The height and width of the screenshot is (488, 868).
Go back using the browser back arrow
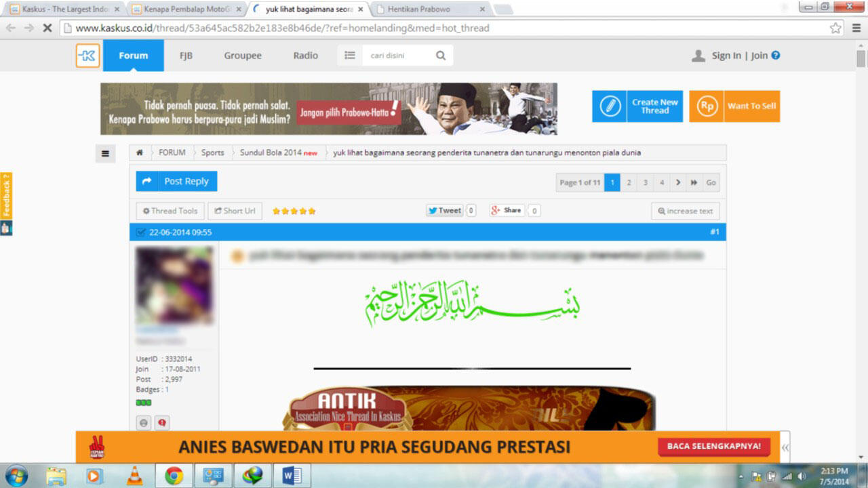[x=11, y=28]
